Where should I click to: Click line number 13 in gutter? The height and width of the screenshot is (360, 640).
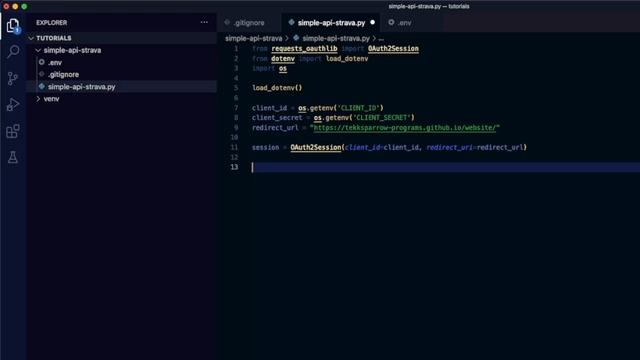pyautogui.click(x=234, y=167)
